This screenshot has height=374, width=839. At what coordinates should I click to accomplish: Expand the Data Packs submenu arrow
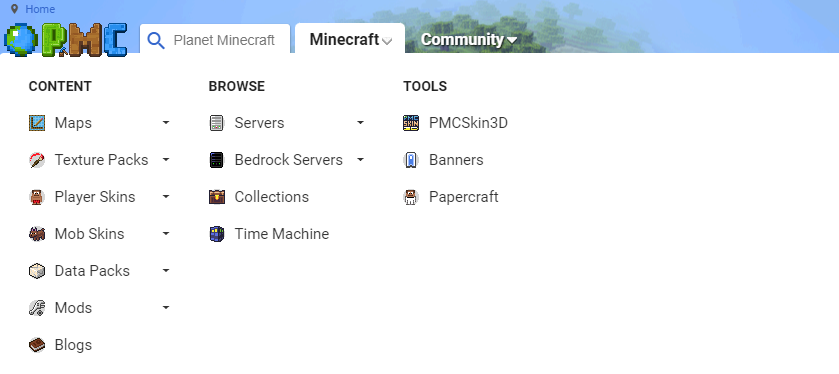[x=166, y=271]
